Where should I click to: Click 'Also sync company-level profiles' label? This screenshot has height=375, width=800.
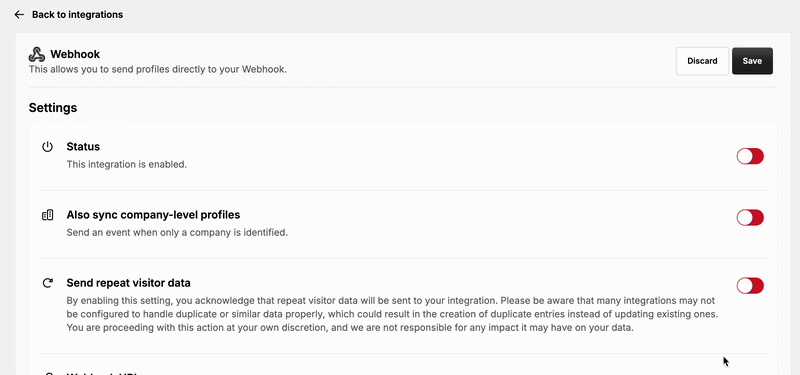(153, 215)
